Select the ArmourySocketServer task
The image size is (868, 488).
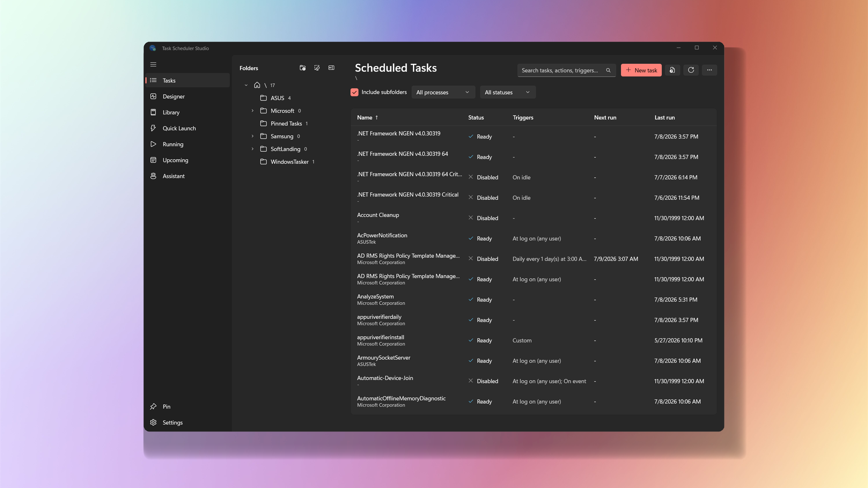pos(534,361)
